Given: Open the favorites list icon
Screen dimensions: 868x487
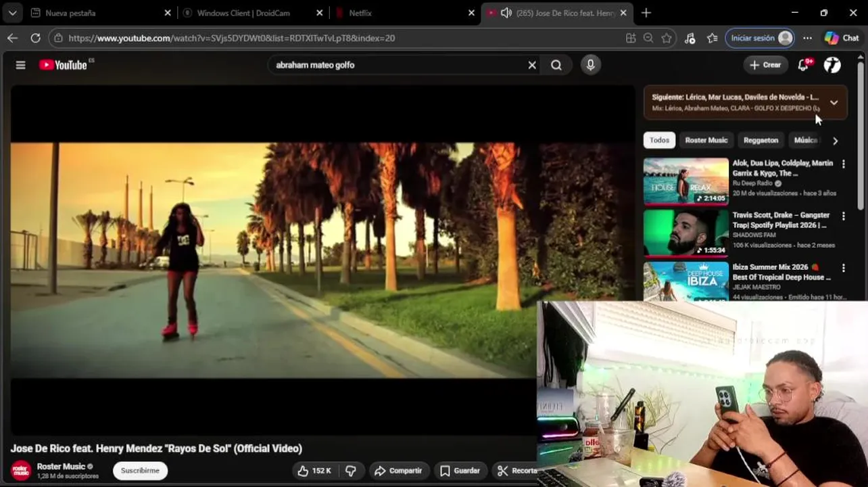Looking at the screenshot, I should (712, 38).
